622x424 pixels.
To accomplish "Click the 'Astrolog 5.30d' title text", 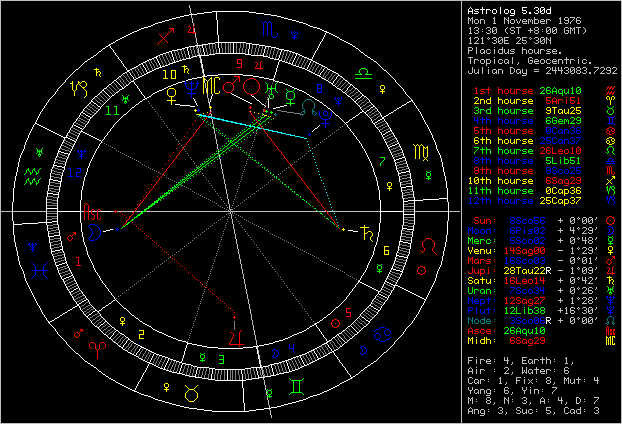I will [509, 11].
